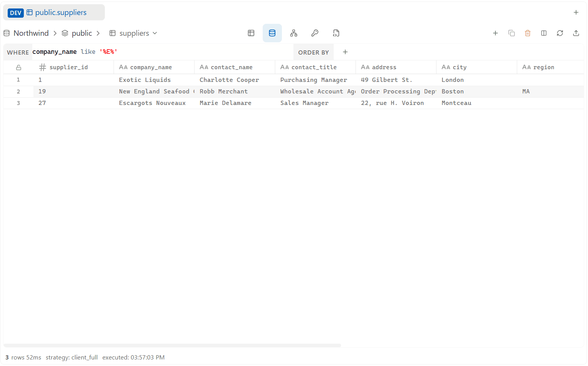Select the Escargots Nouveaux cell
Viewport: 588px width, 366px height.
(154, 103)
